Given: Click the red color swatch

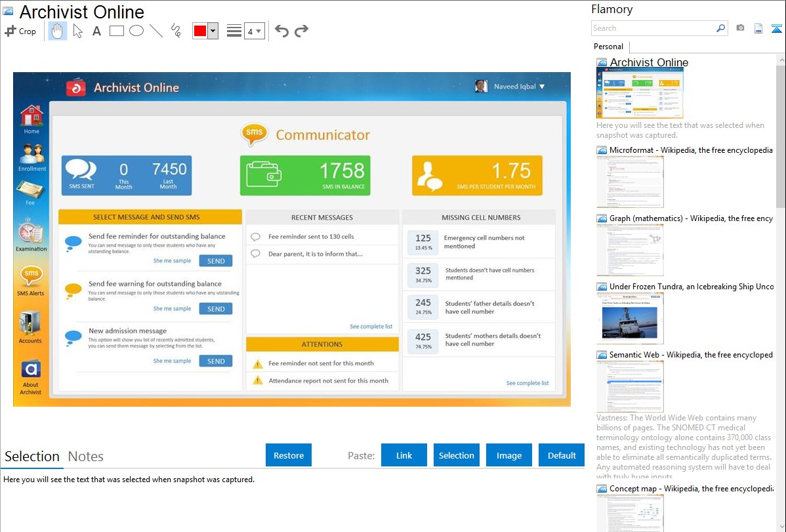Looking at the screenshot, I should 200,31.
